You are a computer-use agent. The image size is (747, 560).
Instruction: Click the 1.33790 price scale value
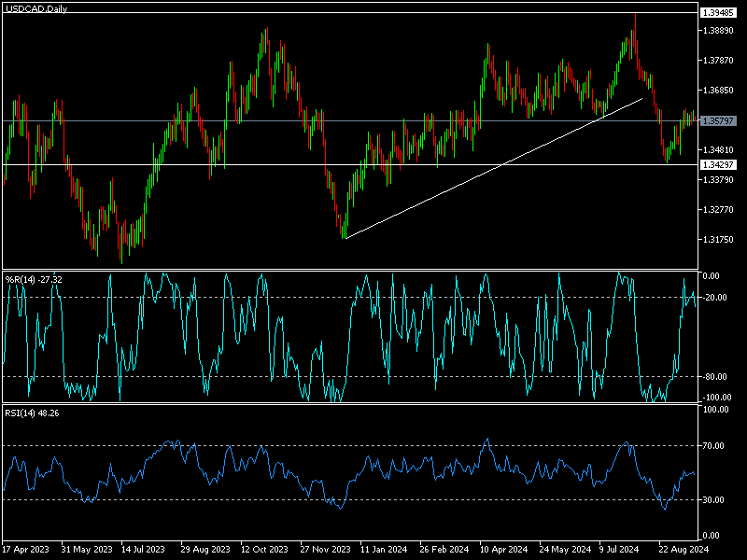coord(718,179)
